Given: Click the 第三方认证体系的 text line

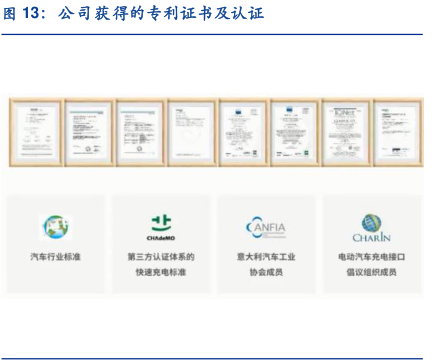Looking at the screenshot, I should pyautogui.click(x=161, y=257).
